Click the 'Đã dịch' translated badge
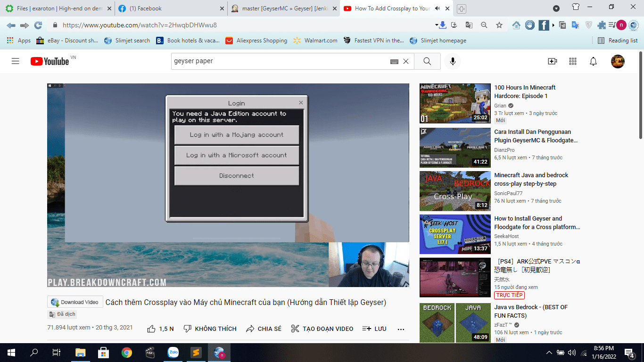Image resolution: width=644 pixels, height=362 pixels. tap(62, 314)
